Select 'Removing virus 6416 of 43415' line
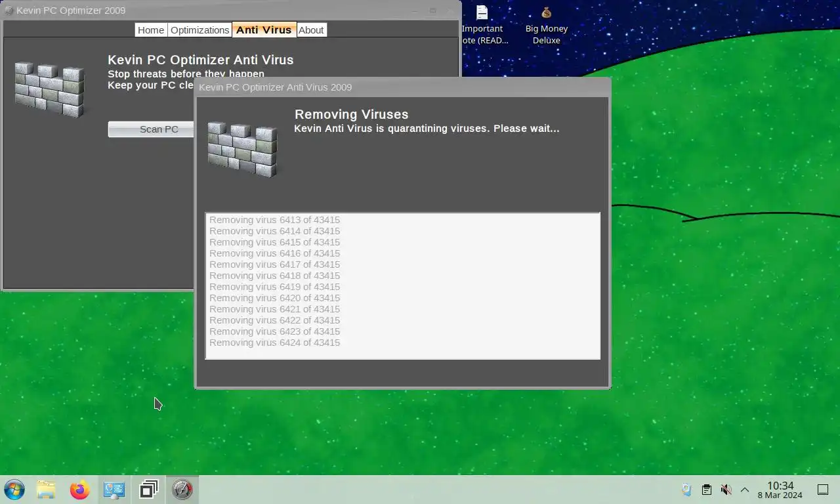The image size is (840, 504). (274, 253)
